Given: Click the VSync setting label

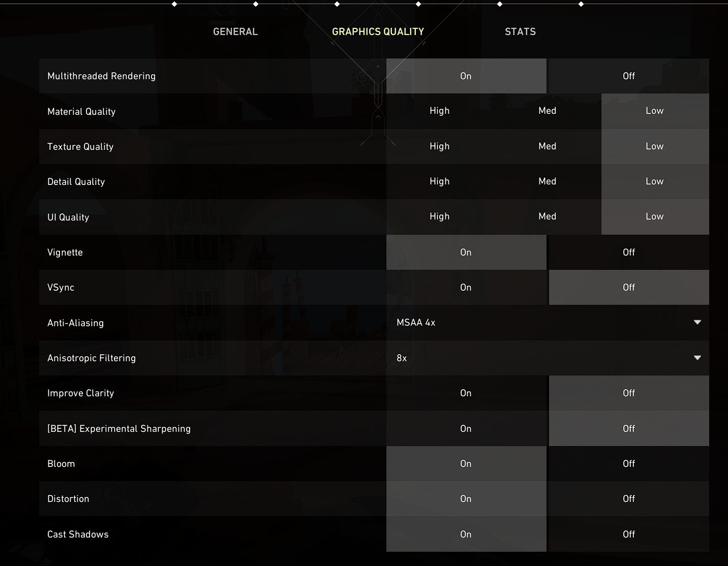Looking at the screenshot, I should [61, 288].
